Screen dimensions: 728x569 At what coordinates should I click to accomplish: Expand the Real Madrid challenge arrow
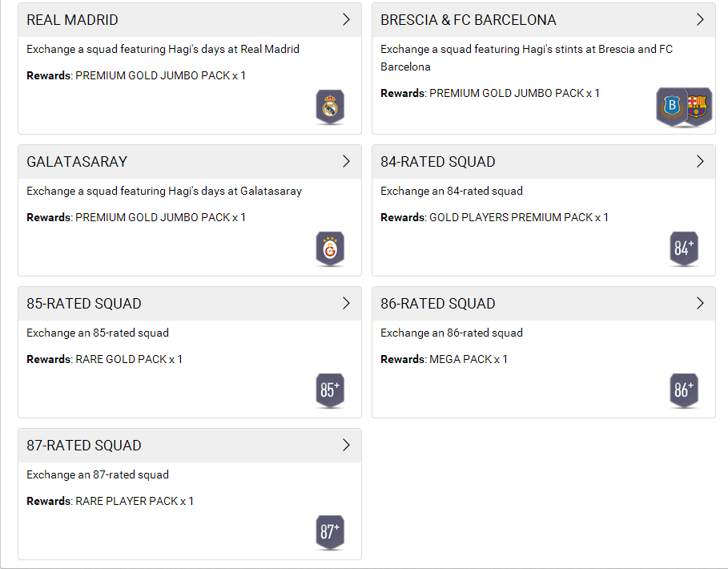(x=346, y=20)
